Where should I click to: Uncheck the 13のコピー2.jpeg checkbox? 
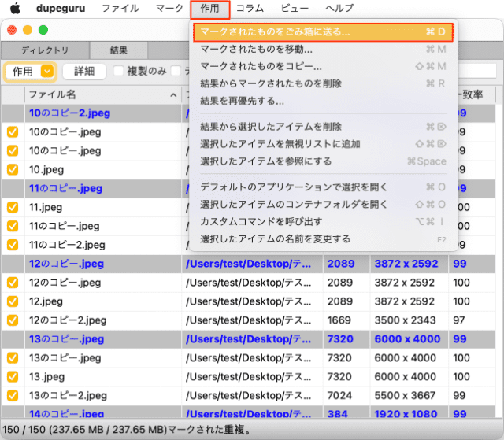[x=13, y=395]
